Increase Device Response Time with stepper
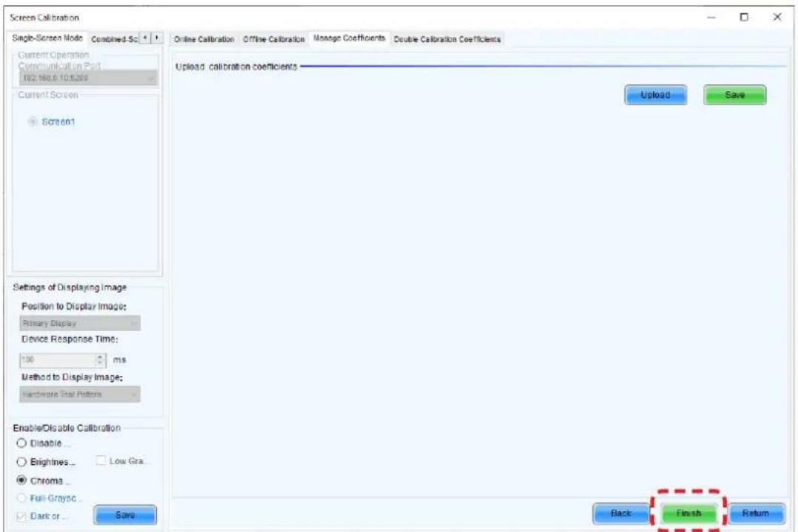798x532 pixels. coord(101,357)
